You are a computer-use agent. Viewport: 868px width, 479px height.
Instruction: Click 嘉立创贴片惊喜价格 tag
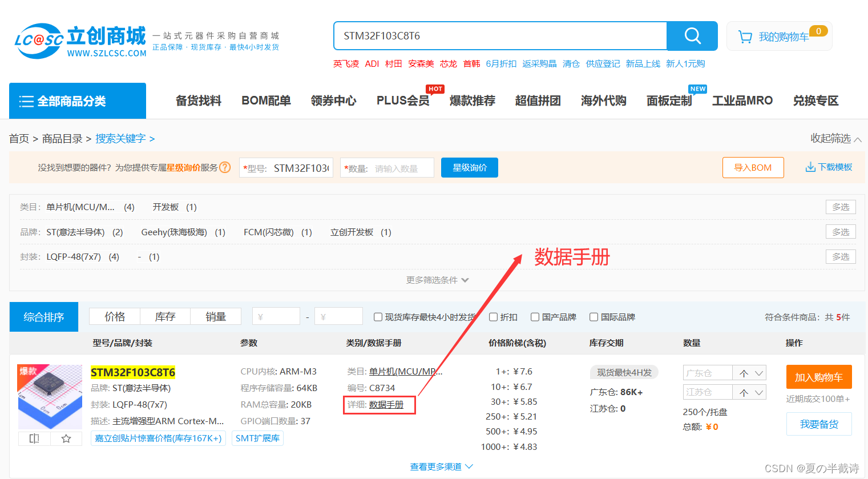coord(158,438)
